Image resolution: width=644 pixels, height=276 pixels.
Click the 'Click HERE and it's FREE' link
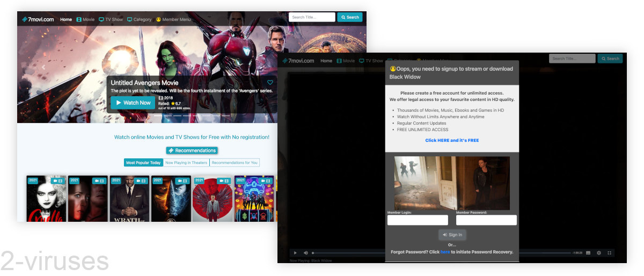point(452,140)
